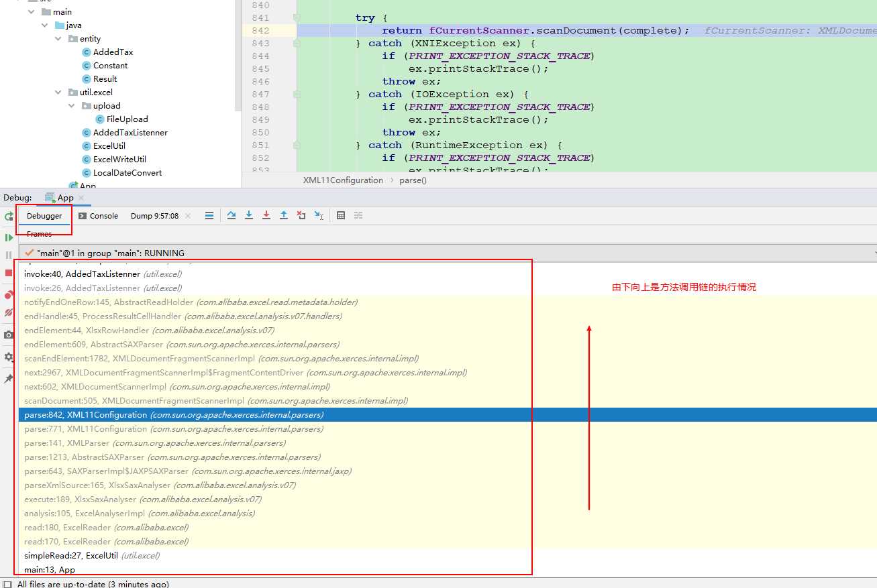Open debugger Settings gear icon

[9, 357]
